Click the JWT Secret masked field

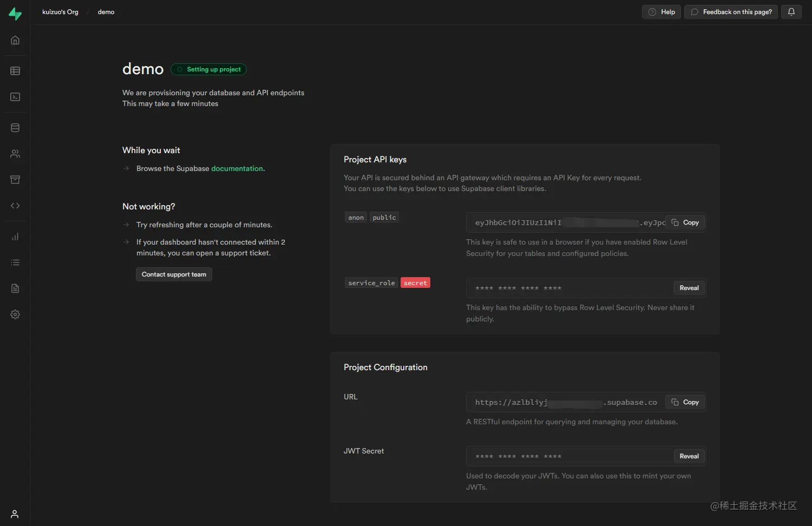click(586, 456)
